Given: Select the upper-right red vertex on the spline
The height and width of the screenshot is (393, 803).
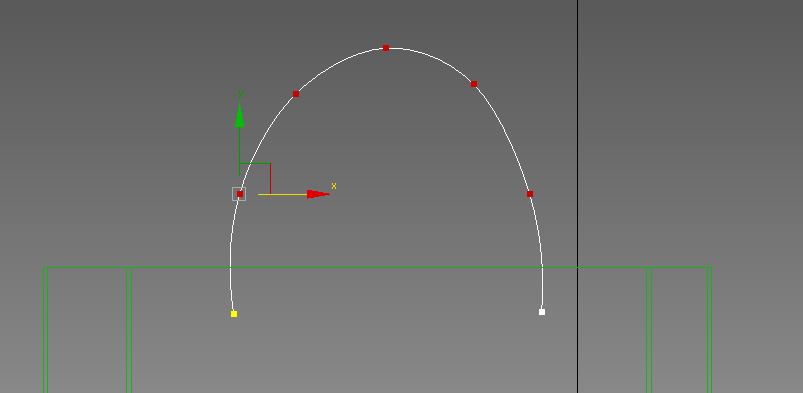Looking at the screenshot, I should pos(474,84).
